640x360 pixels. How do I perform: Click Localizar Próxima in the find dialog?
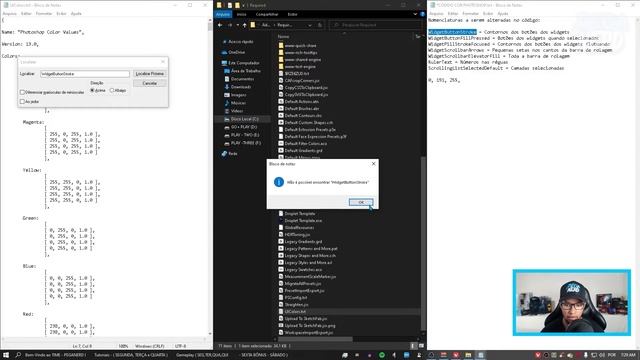pyautogui.click(x=149, y=73)
